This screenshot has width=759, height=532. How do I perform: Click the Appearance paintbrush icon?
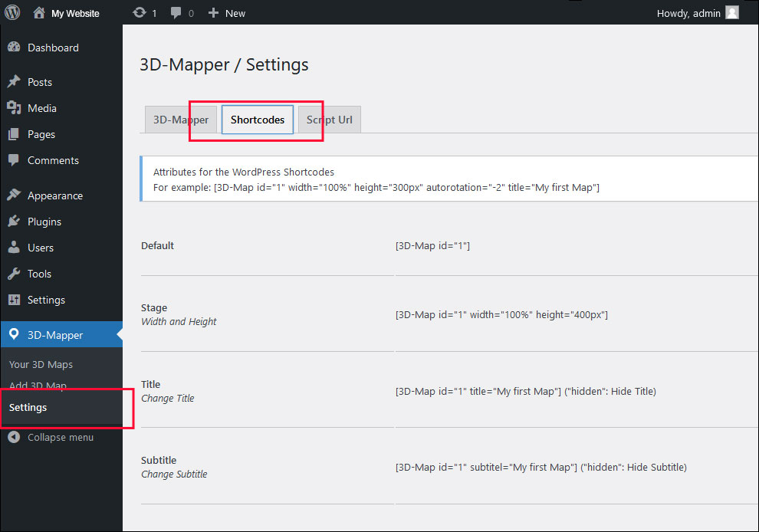[14, 195]
